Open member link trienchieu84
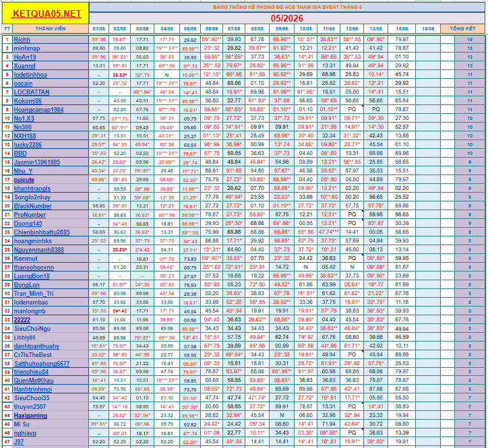Image resolution: width=488 pixels, height=448 pixels. pos(31,371)
